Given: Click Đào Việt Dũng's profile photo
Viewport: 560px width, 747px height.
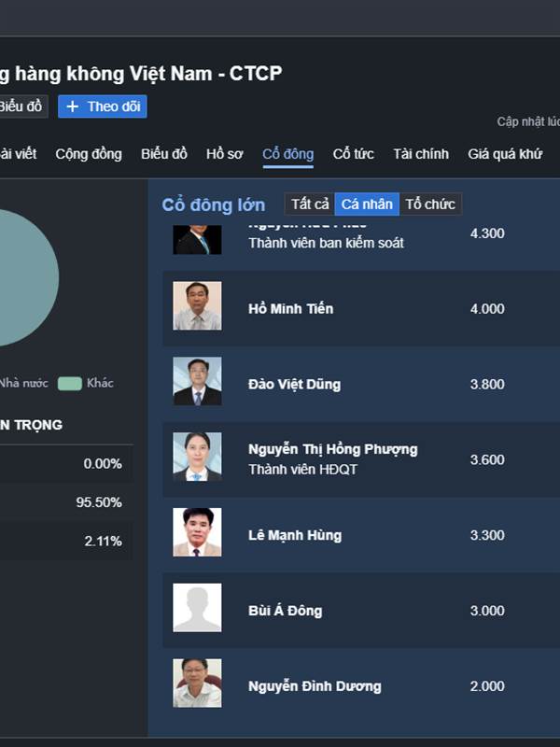Looking at the screenshot, I should tap(197, 381).
